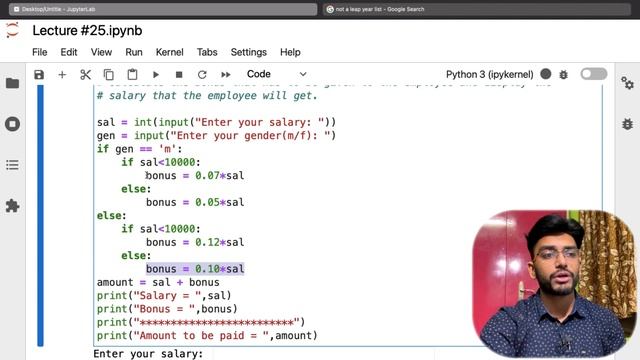The image size is (640, 360).
Task: Open the file browser folder icon in sidebar
Action: coord(12,83)
